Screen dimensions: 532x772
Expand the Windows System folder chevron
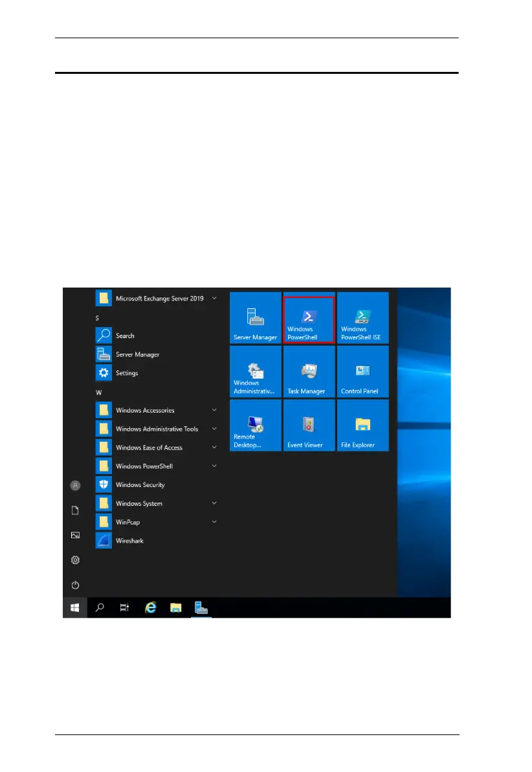pyautogui.click(x=214, y=503)
